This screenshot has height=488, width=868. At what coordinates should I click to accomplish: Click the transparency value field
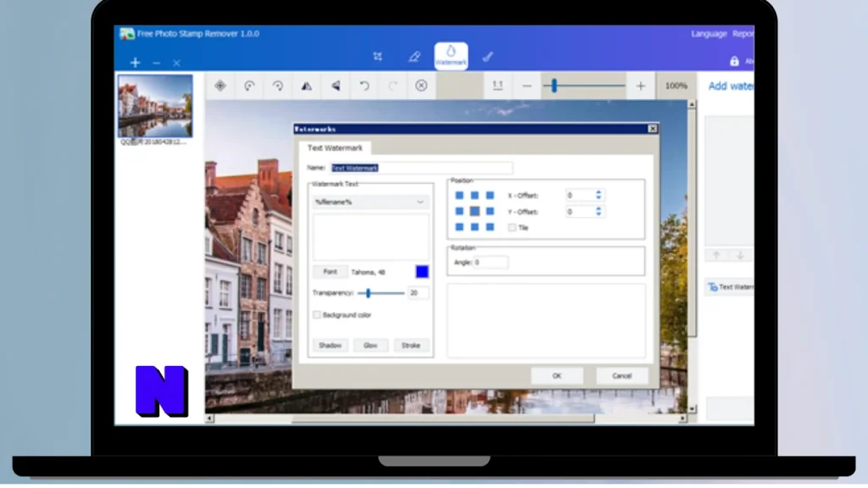417,292
